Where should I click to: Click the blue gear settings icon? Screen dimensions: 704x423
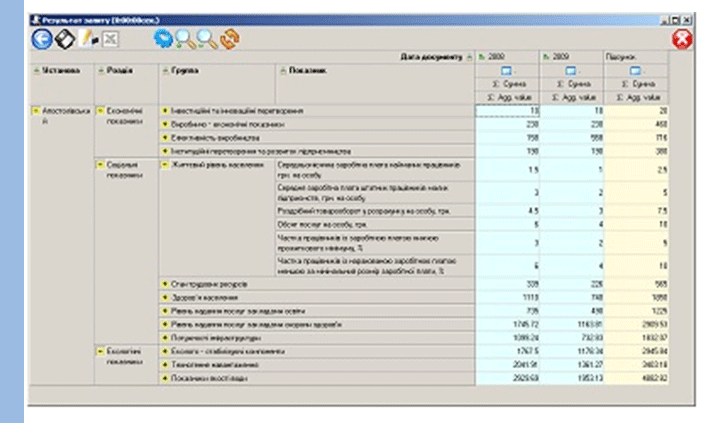(x=161, y=39)
